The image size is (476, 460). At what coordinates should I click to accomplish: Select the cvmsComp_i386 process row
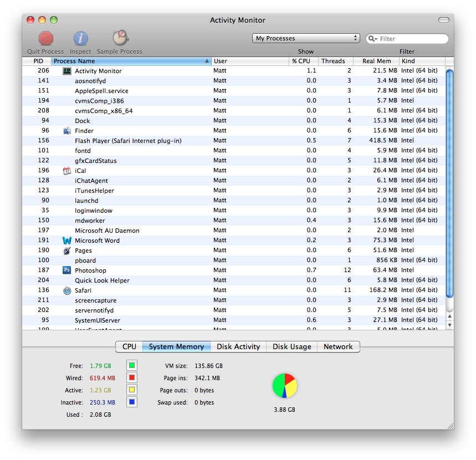234,101
